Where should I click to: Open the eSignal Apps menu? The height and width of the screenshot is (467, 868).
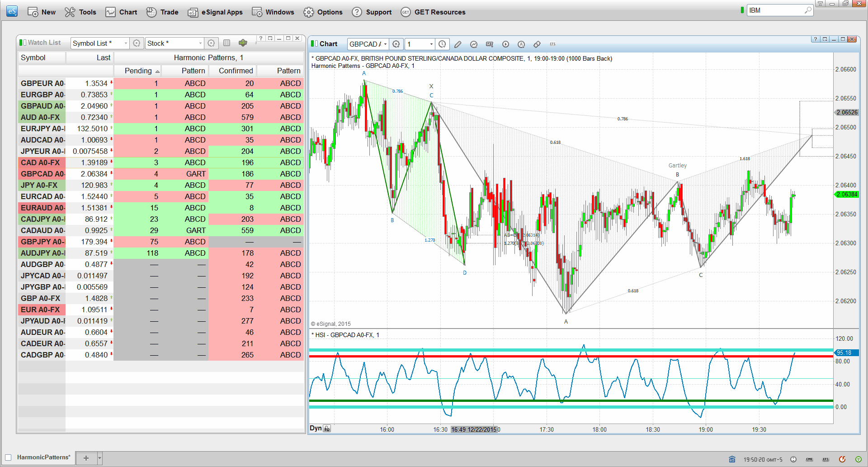(215, 12)
